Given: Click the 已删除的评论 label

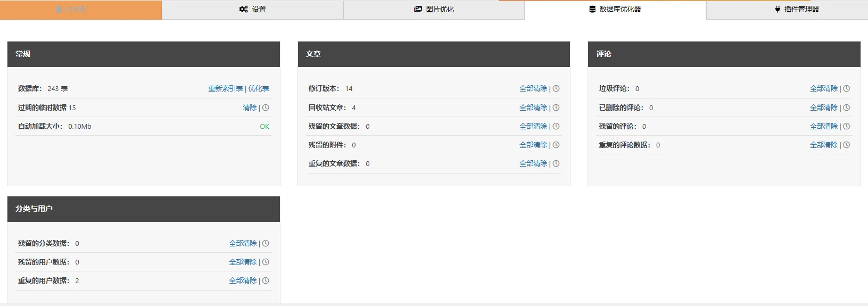Looking at the screenshot, I should tap(621, 107).
